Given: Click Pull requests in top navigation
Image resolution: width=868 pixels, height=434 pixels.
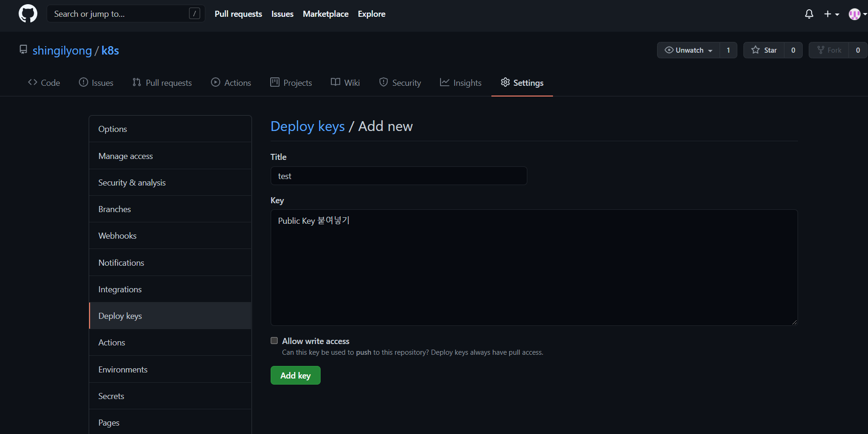Looking at the screenshot, I should click(238, 14).
